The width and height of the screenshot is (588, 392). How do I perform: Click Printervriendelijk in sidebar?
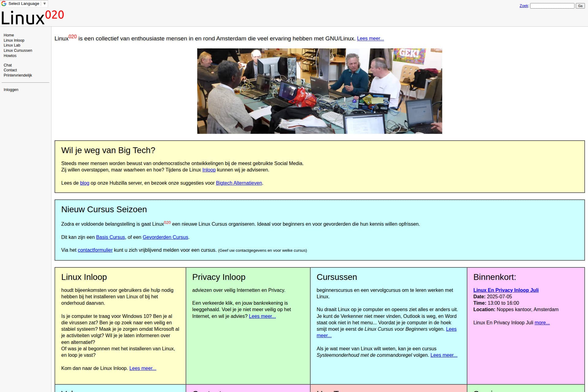[18, 75]
